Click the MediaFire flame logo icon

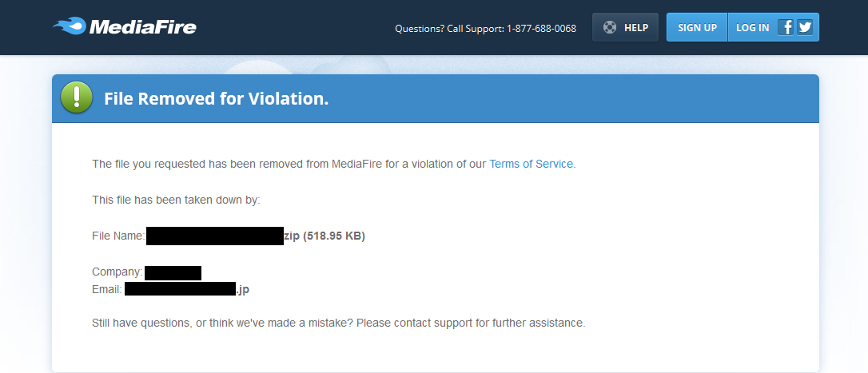point(70,27)
